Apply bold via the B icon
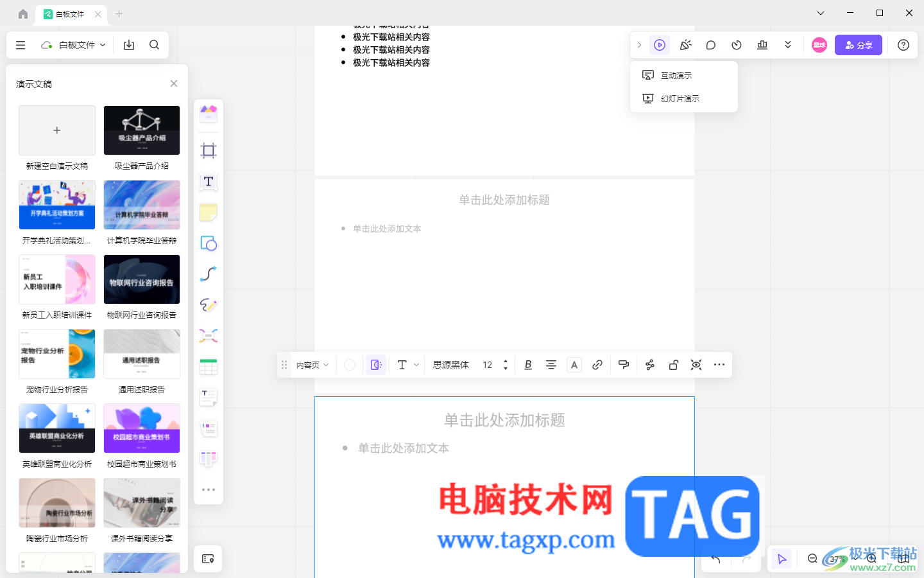The image size is (924, 578). [528, 365]
